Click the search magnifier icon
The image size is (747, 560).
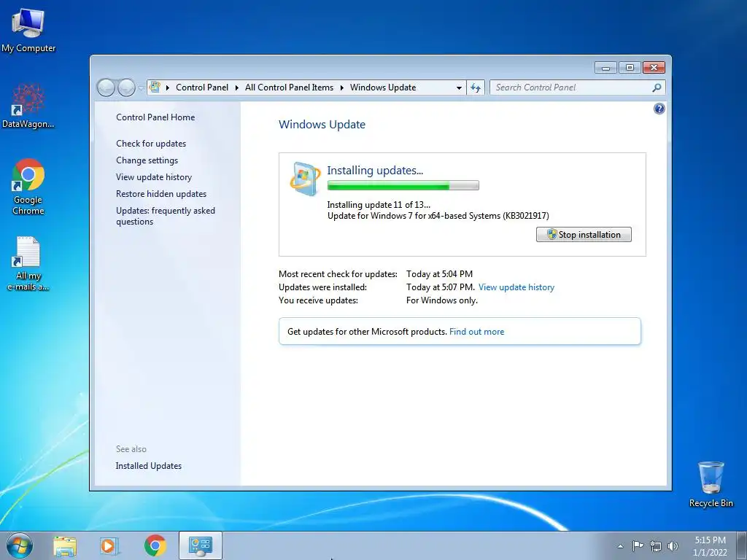point(657,87)
